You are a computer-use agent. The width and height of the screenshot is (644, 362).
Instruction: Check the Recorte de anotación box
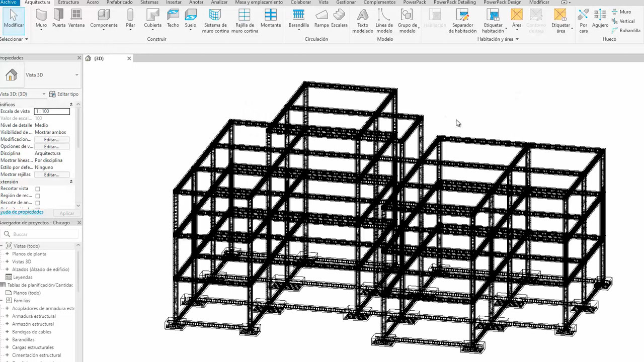coord(38,203)
